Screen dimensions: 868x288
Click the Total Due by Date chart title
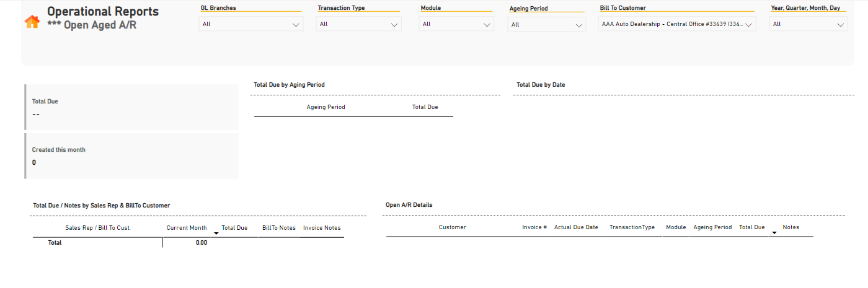541,85
